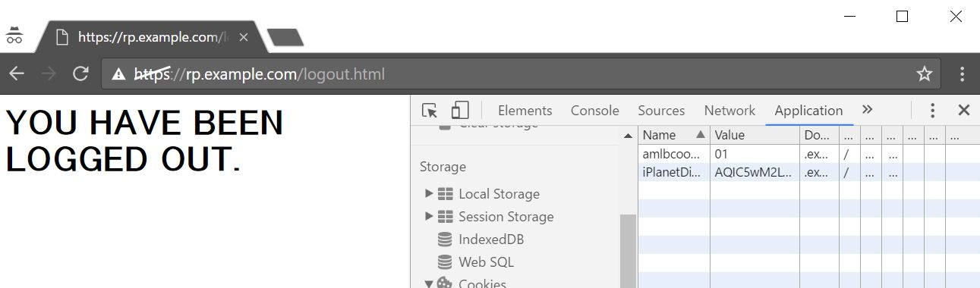980x288 pixels.
Task: Expand the Local Storage tree node
Action: click(430, 194)
